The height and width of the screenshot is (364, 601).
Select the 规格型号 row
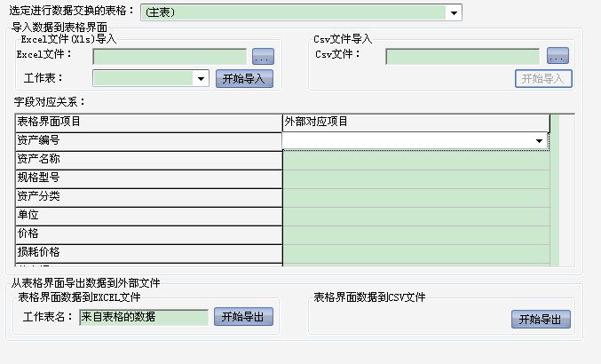click(x=149, y=178)
